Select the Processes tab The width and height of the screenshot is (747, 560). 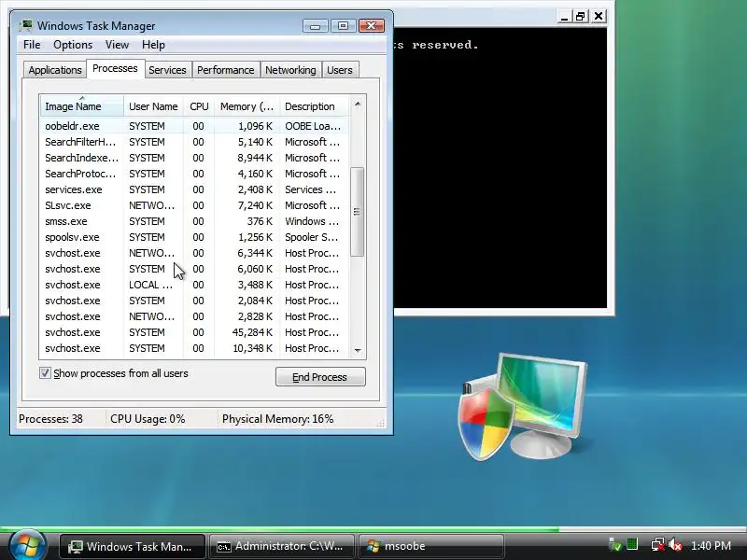point(115,68)
